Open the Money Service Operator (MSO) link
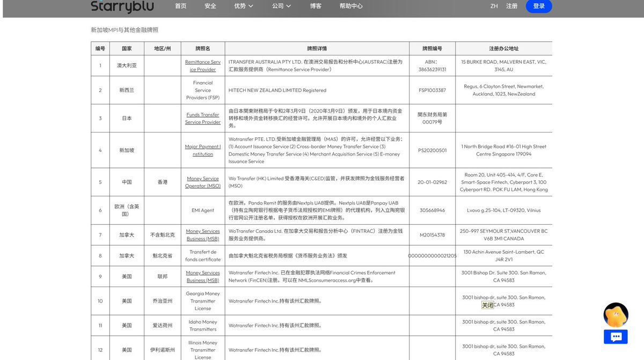The image size is (644, 360). 203,182
